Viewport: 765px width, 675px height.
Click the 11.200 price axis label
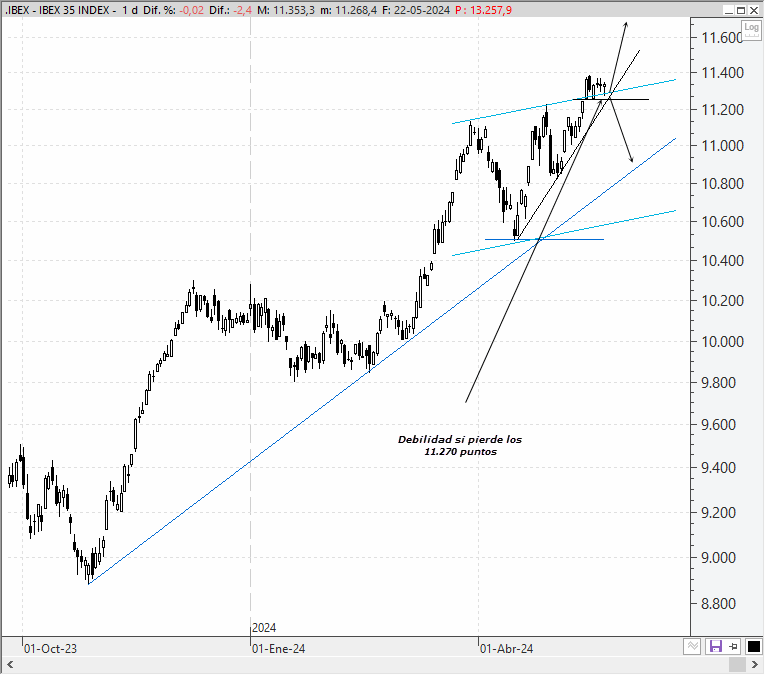tap(723, 110)
